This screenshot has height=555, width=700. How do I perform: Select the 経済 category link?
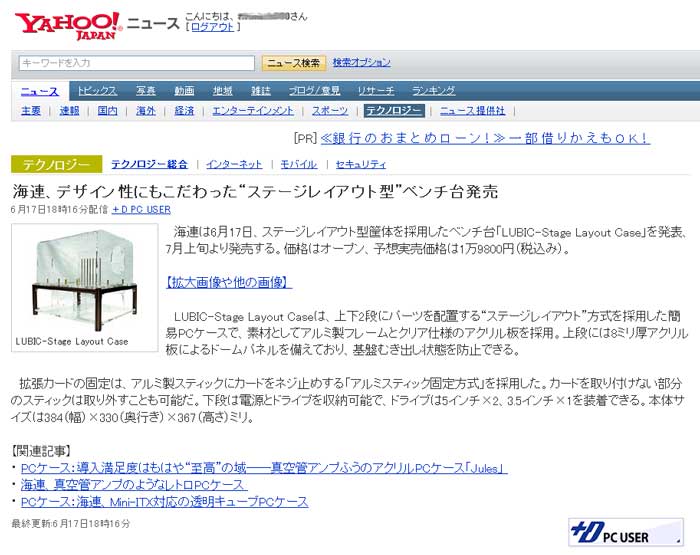[x=184, y=111]
